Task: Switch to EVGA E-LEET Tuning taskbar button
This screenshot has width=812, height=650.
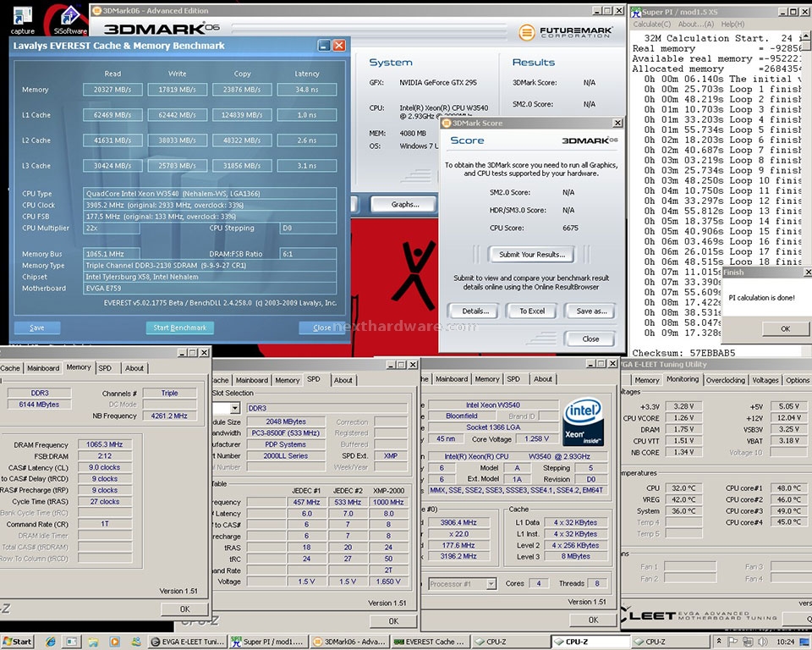Action: [x=188, y=642]
